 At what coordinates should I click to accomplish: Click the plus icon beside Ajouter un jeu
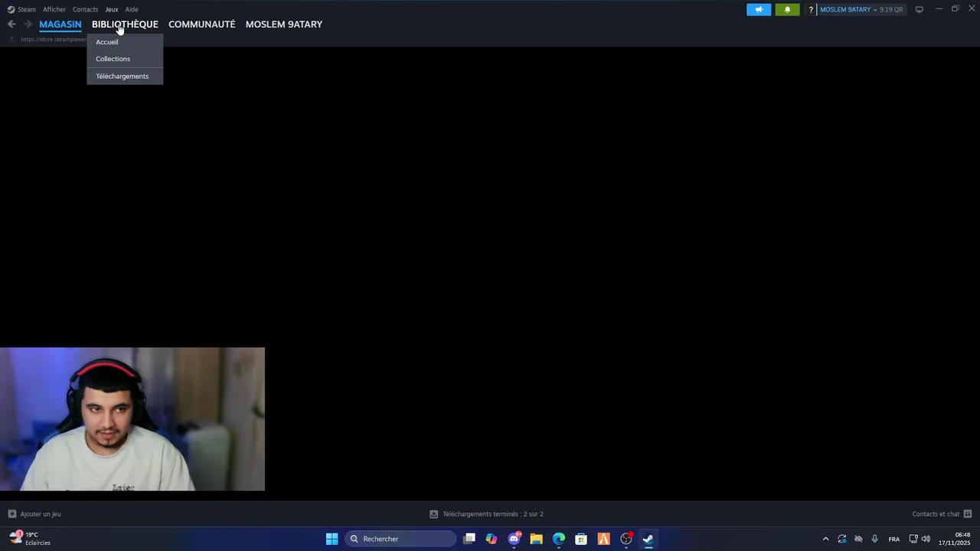click(11, 514)
